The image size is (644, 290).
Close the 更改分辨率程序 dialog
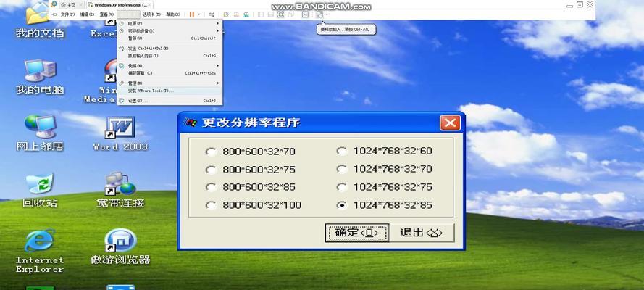(450, 123)
